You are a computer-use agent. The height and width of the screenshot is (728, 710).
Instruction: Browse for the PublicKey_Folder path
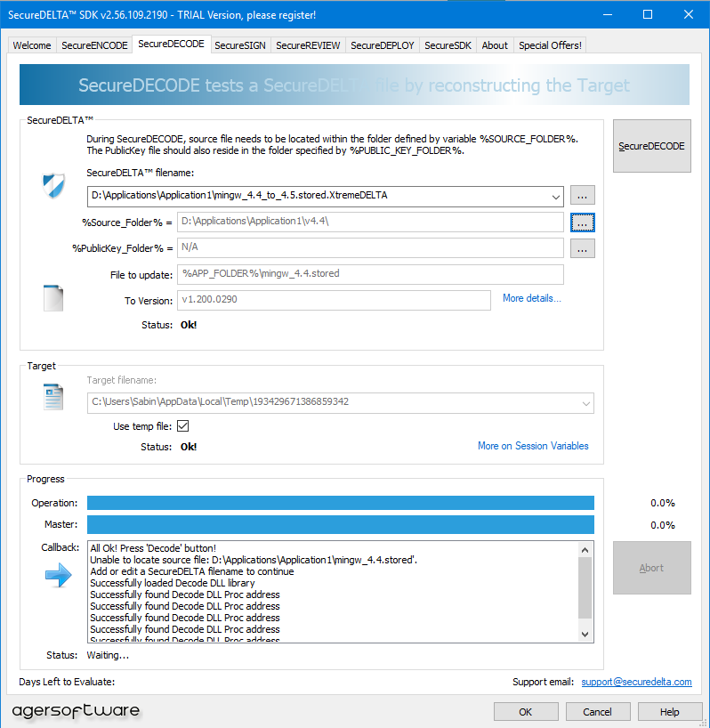[x=583, y=248]
